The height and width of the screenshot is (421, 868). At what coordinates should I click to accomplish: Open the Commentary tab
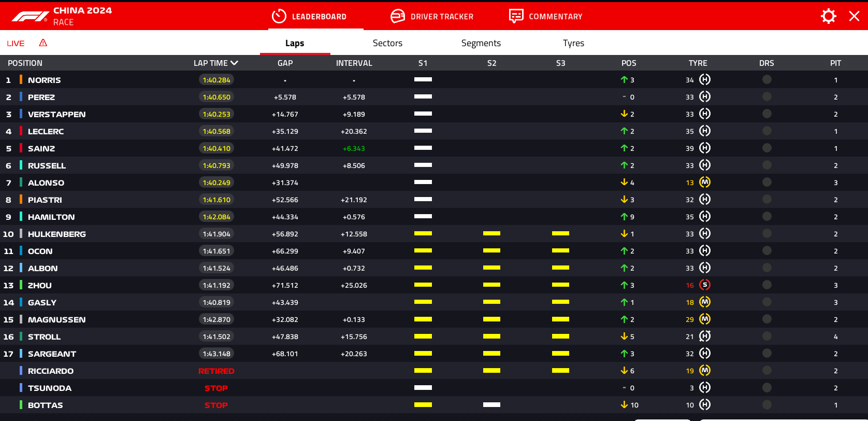click(x=545, y=16)
